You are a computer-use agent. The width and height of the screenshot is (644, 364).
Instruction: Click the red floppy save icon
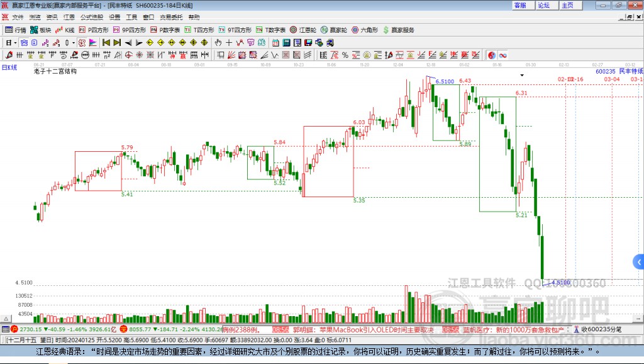(x=308, y=43)
